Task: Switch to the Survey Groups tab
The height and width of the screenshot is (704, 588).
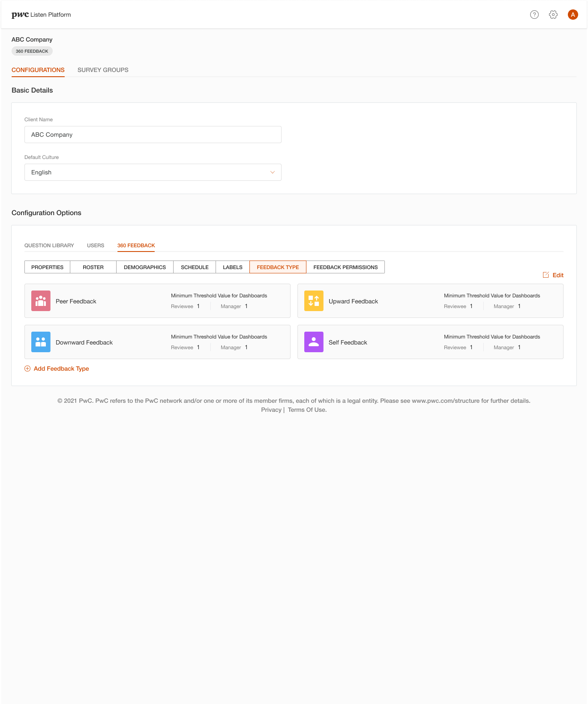Action: point(103,70)
